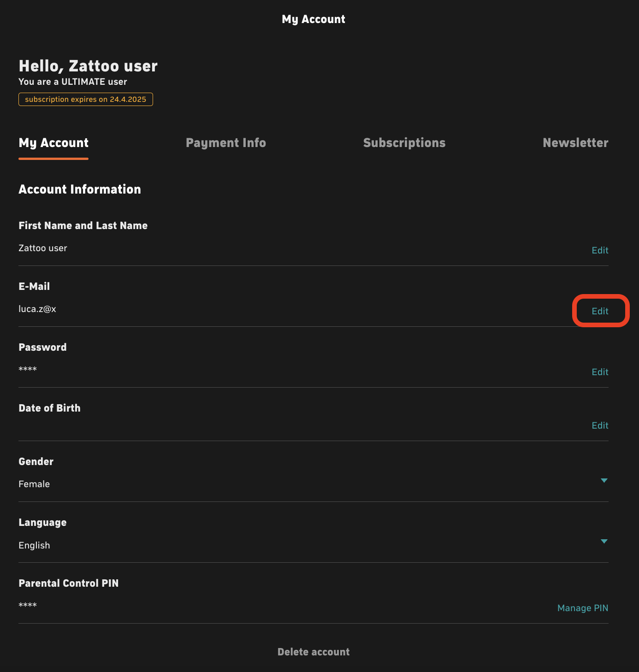Click Edit next to E-Mail
639x672 pixels.
click(600, 311)
